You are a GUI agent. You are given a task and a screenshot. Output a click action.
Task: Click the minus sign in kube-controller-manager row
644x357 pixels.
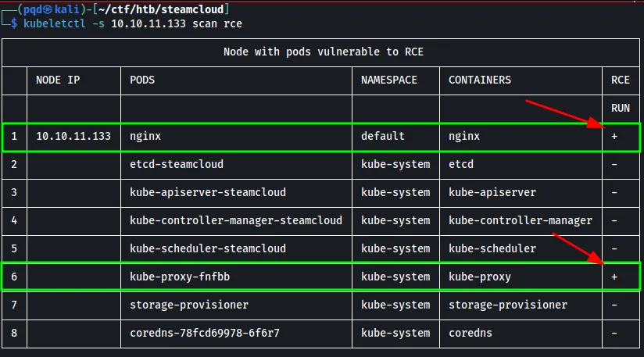pyautogui.click(x=614, y=220)
